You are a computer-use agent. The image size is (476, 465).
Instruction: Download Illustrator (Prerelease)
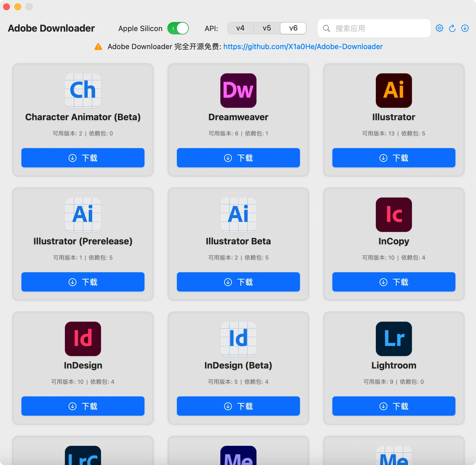point(83,282)
